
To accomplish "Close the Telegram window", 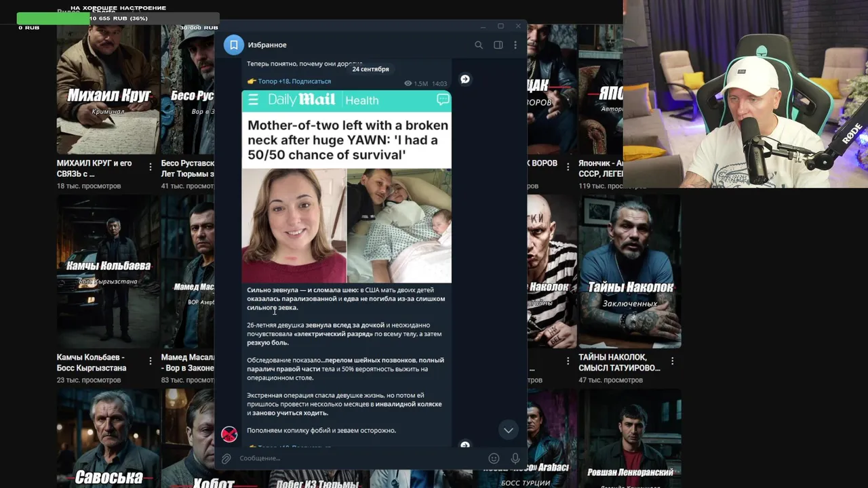I will [518, 26].
